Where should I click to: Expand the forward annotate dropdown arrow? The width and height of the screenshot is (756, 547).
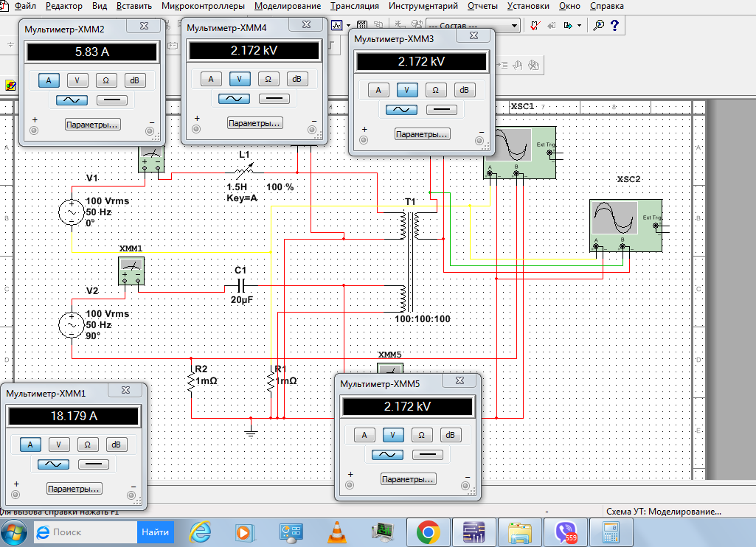tap(580, 25)
